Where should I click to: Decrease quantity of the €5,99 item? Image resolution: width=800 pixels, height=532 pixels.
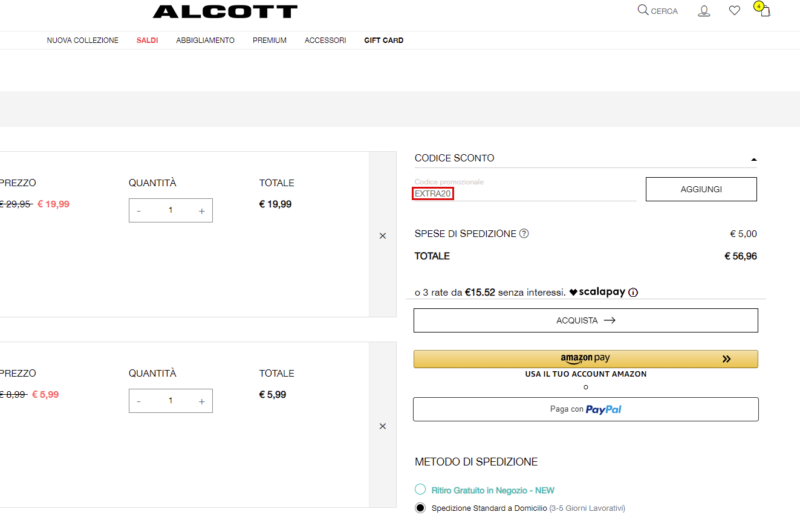pos(139,401)
